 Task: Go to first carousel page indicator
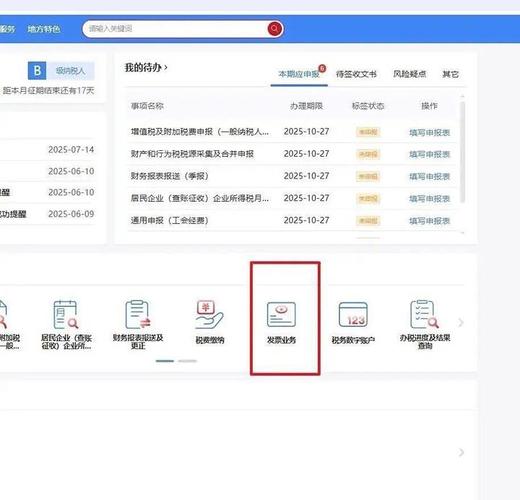pos(165,361)
